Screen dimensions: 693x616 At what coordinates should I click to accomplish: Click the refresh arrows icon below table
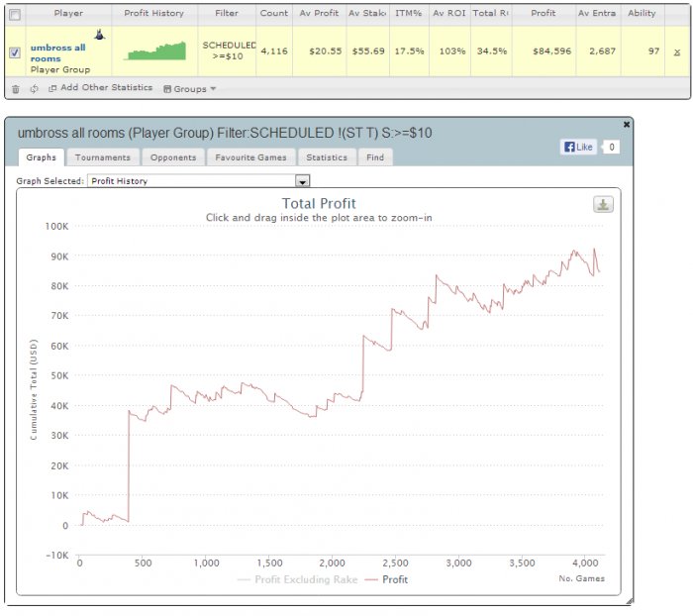pyautogui.click(x=34, y=89)
